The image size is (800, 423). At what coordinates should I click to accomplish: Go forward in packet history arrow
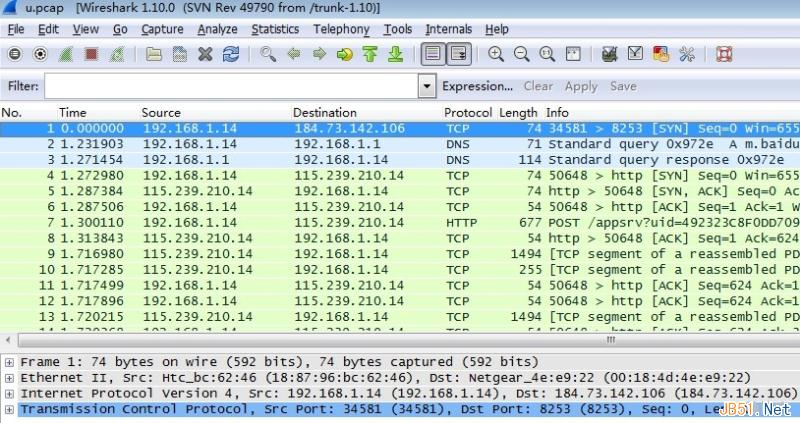pyautogui.click(x=319, y=54)
